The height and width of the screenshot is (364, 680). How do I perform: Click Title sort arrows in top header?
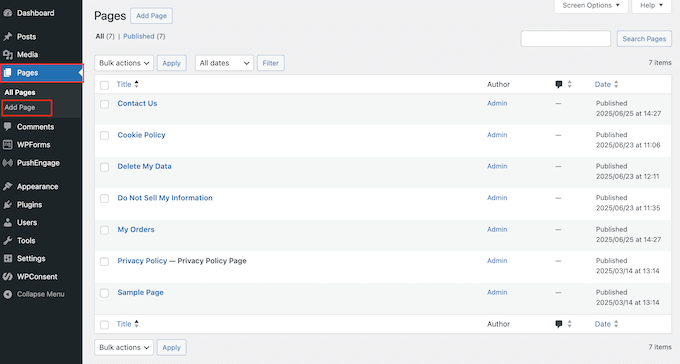137,85
